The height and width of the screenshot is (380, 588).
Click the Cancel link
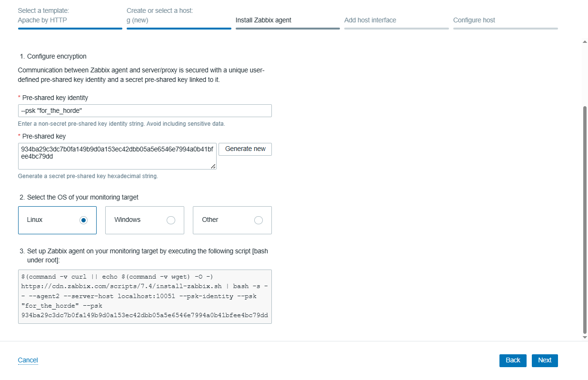point(28,360)
